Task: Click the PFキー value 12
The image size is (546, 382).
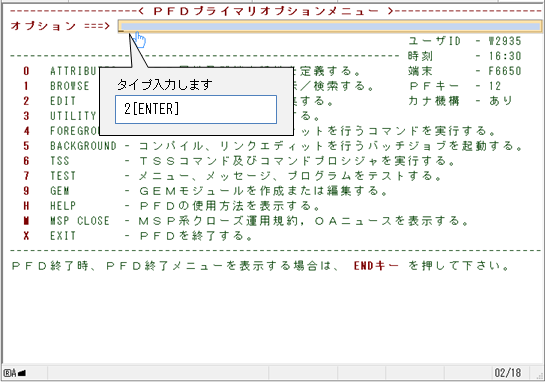Action: [x=494, y=86]
